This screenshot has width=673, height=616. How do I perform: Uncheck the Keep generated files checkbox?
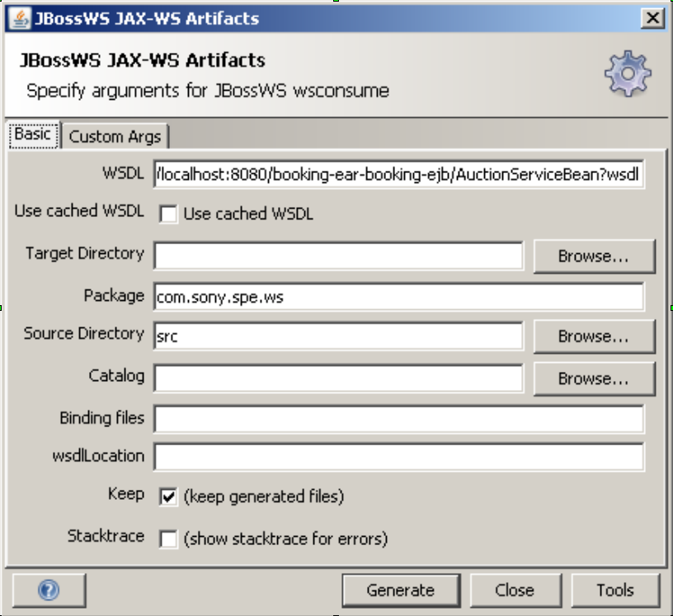point(167,496)
